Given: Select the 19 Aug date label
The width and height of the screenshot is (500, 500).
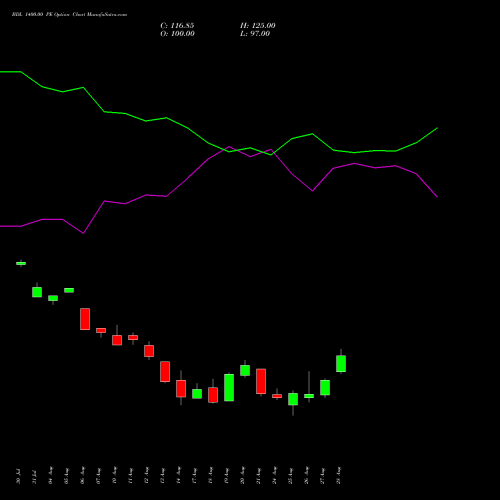Looking at the screenshot, I should coord(226,475).
